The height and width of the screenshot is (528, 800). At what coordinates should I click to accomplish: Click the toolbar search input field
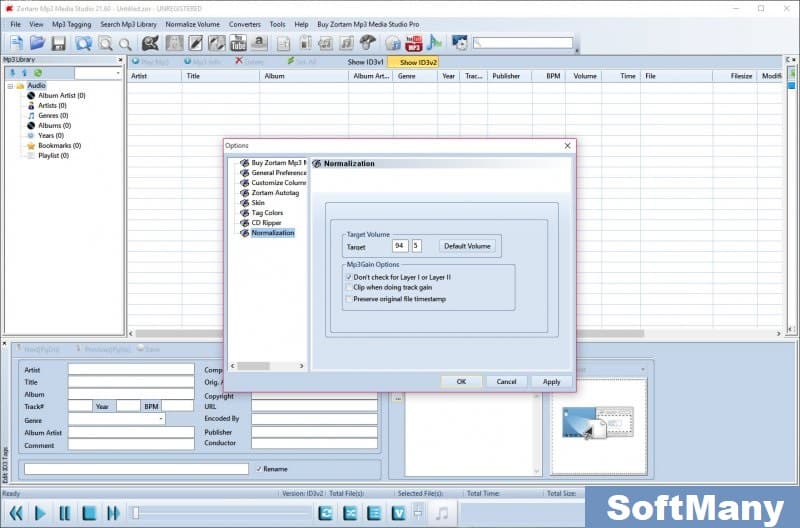point(522,43)
